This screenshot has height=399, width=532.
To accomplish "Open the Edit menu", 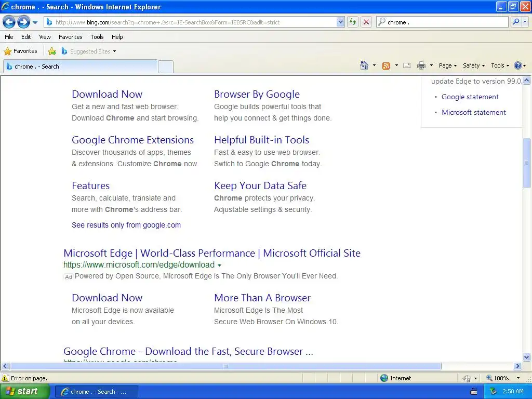I will pyautogui.click(x=26, y=37).
